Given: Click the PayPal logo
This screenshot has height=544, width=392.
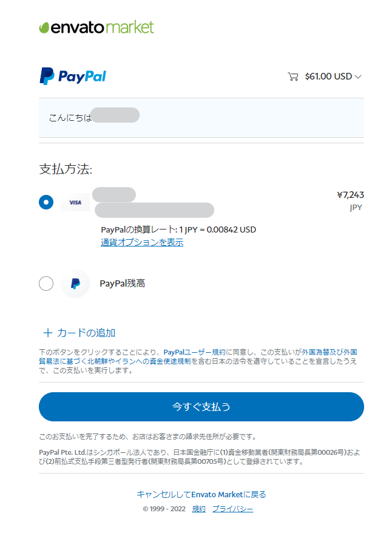Looking at the screenshot, I should tap(73, 76).
